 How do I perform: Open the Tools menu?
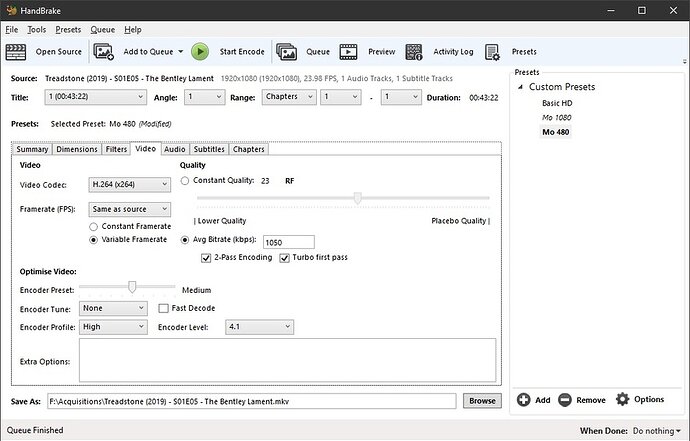(x=37, y=29)
